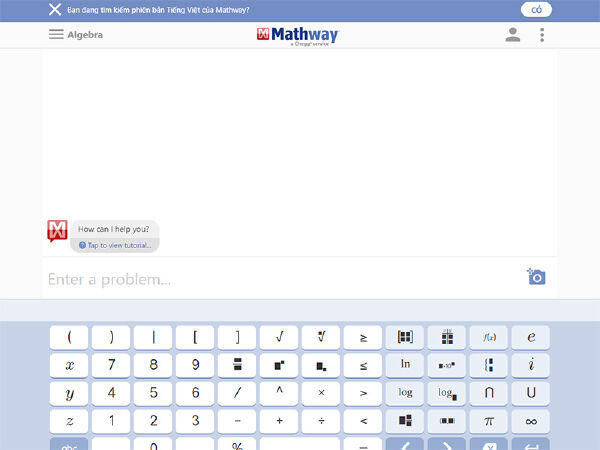Insert the variable z
600x450 pixels.
point(69,421)
